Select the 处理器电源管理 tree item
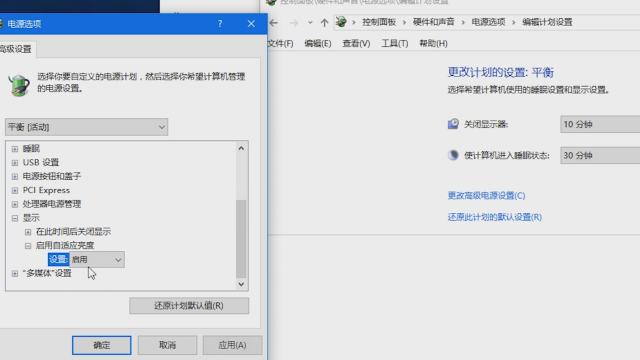 (x=52, y=204)
